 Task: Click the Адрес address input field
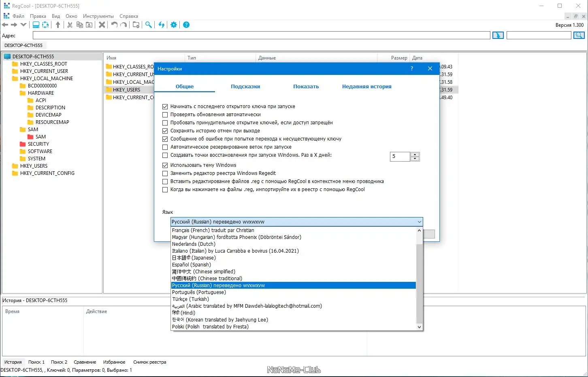click(261, 36)
